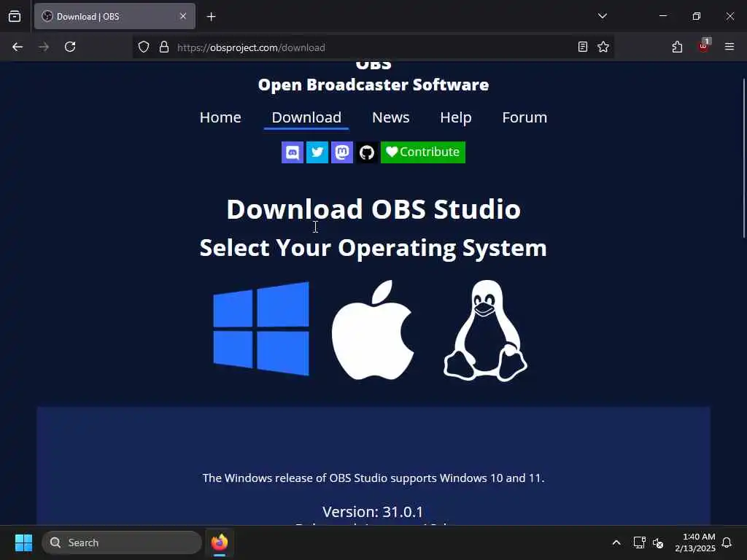The image size is (747, 560).
Task: Open the network status tray icon
Action: click(x=639, y=542)
